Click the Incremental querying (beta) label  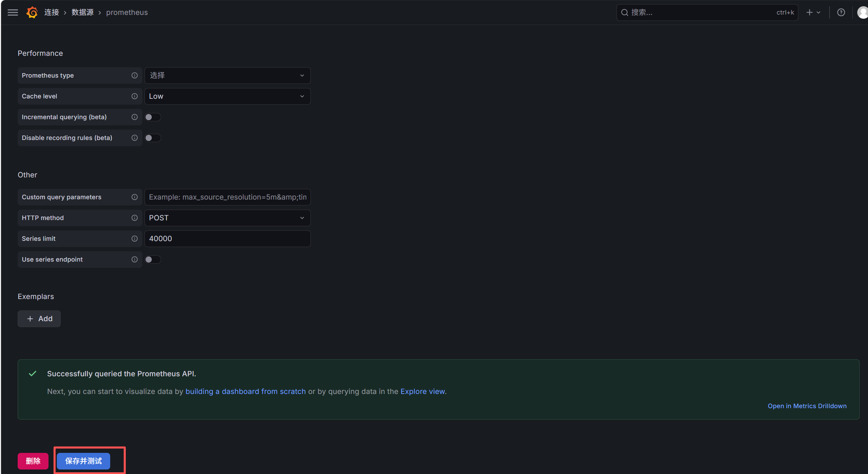coord(64,117)
